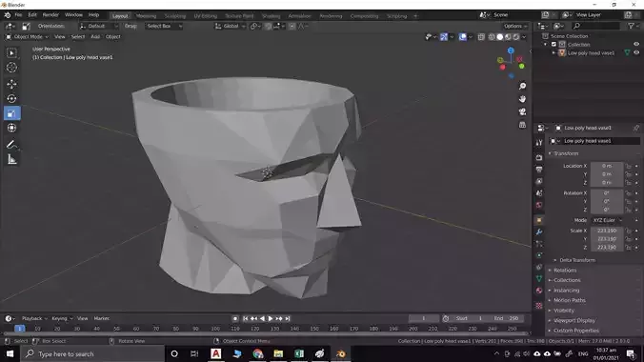This screenshot has height=362, width=644.
Task: Open the Tool properties tab icon
Action: [539, 142]
